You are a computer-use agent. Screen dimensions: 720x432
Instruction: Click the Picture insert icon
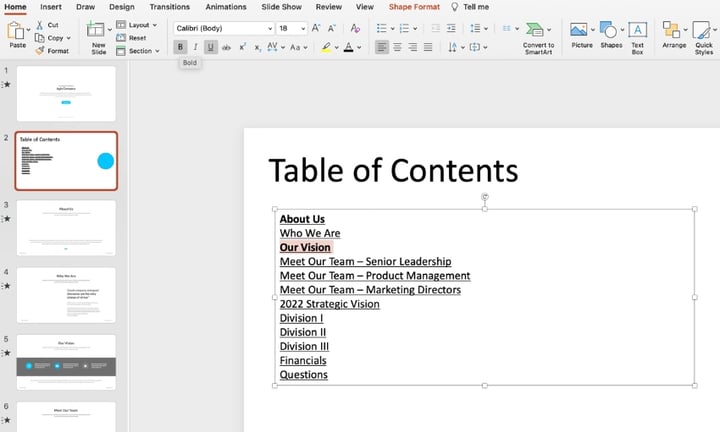tap(581, 30)
